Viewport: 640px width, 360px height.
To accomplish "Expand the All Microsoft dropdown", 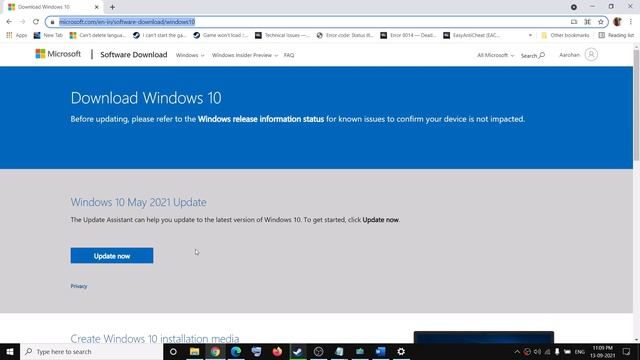I will tap(496, 55).
